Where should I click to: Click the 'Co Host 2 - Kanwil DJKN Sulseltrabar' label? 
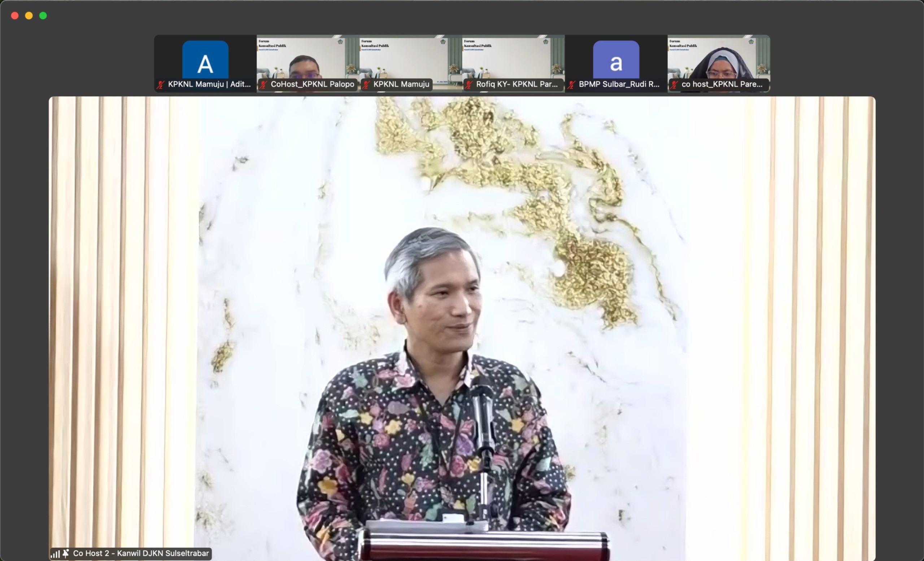[141, 553]
